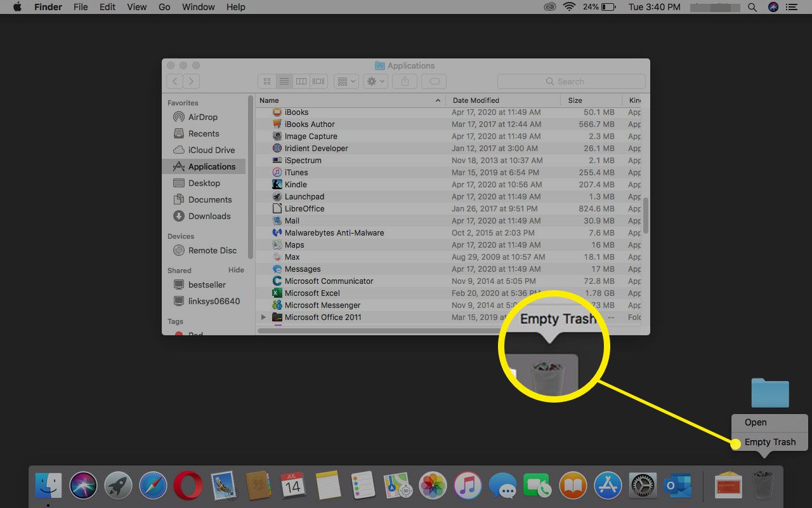
Task: Switch Finder to icon view
Action: pyautogui.click(x=267, y=81)
